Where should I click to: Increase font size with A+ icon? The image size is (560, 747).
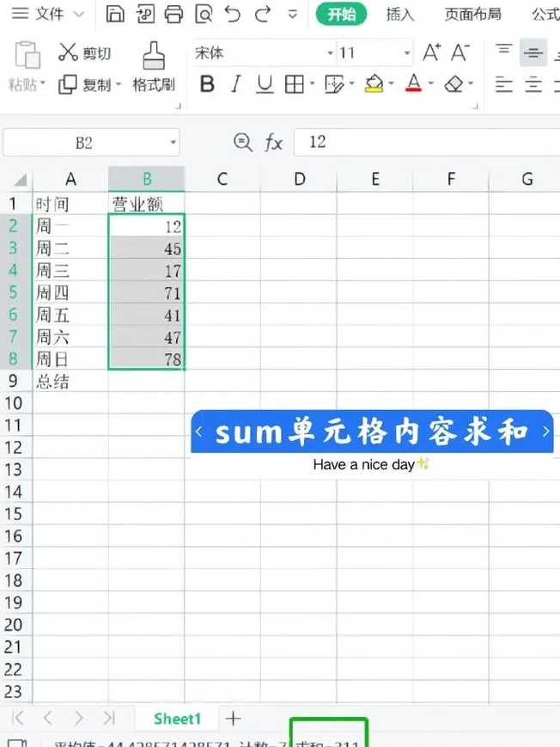(x=431, y=52)
